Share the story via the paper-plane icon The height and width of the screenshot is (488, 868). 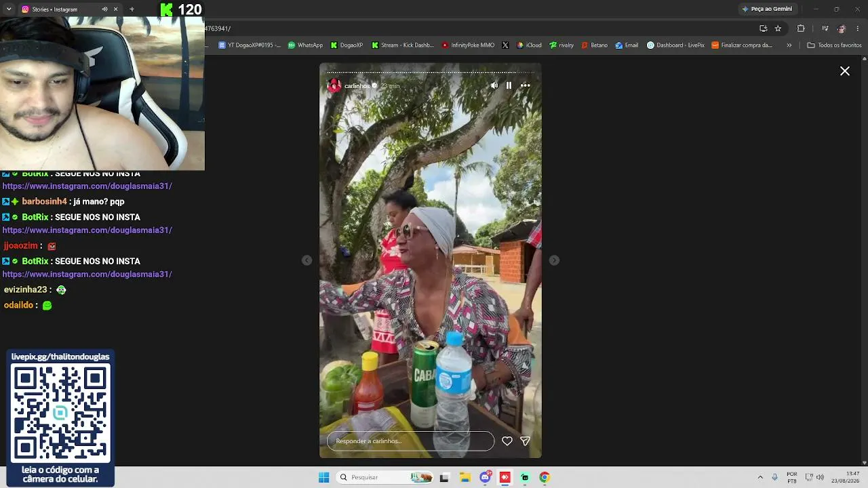pyautogui.click(x=525, y=441)
